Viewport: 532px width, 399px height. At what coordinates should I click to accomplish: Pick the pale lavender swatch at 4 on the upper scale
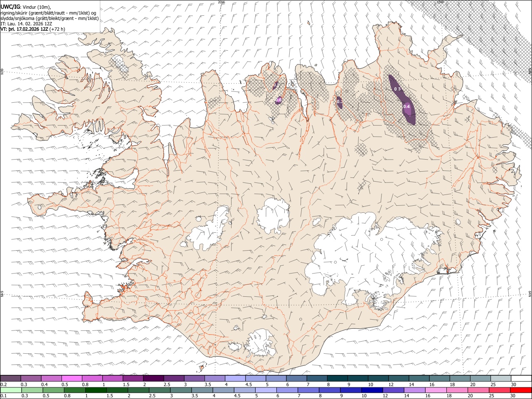pos(235,379)
